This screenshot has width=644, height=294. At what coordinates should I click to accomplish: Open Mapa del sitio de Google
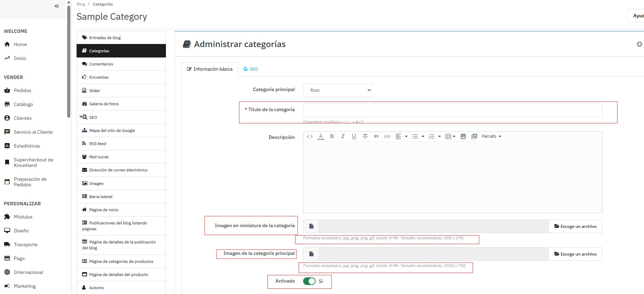coord(121,131)
